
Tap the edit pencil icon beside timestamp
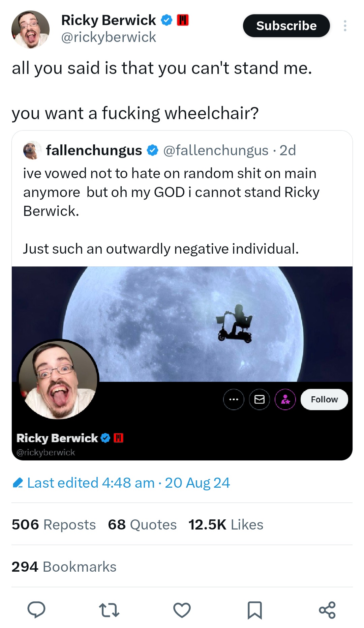point(18,483)
